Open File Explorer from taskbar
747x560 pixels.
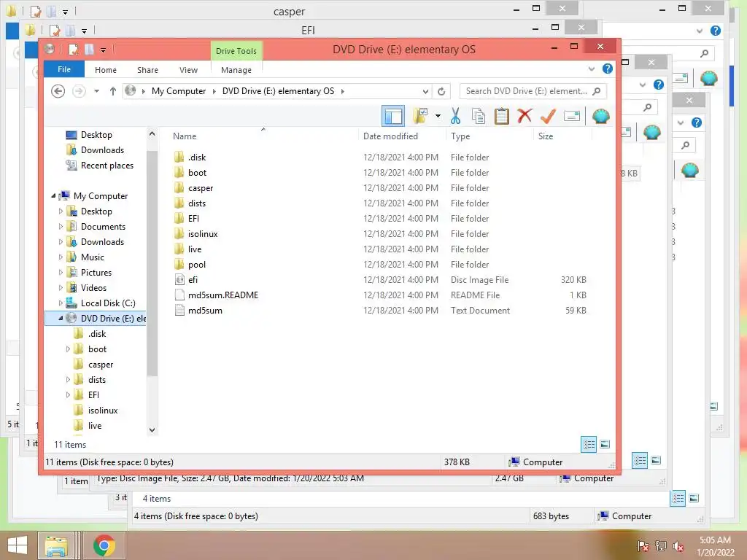coord(56,545)
